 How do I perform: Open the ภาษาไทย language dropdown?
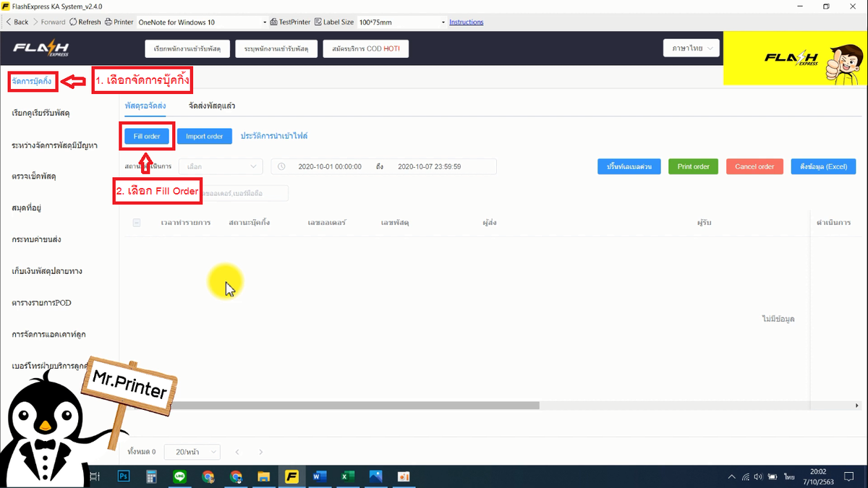[x=692, y=48]
